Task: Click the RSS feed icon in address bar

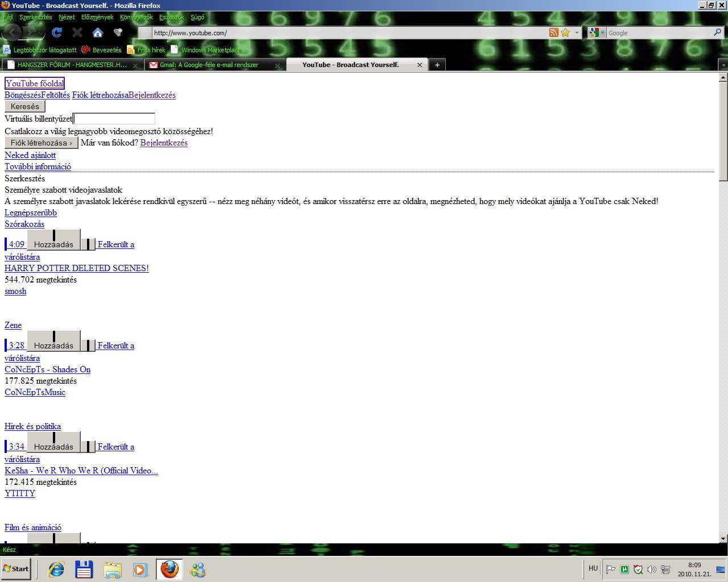Action: [553, 32]
